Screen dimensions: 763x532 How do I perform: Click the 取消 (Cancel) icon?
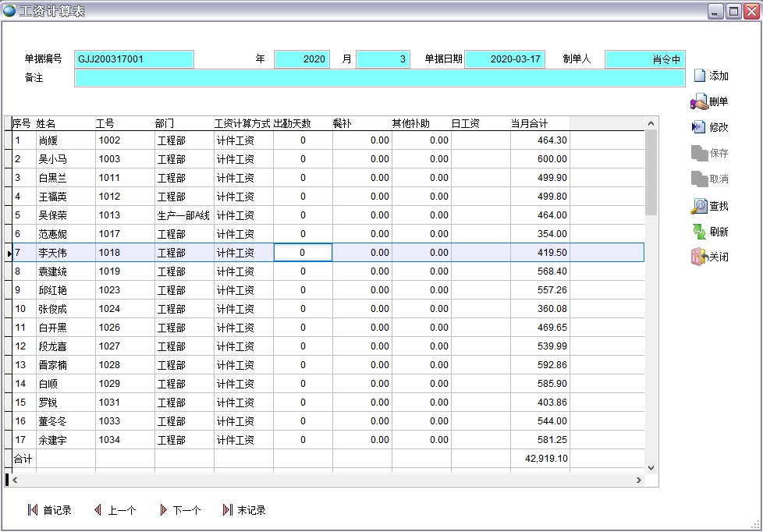coord(712,179)
